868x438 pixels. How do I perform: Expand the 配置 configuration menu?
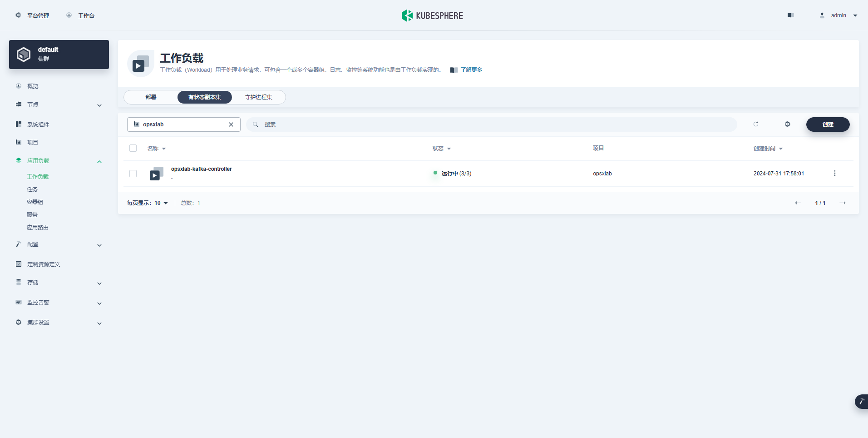[x=59, y=244]
